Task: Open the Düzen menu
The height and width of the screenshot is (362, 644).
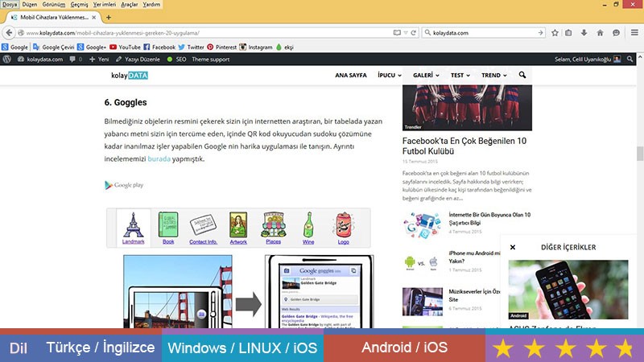Action: tap(30, 5)
